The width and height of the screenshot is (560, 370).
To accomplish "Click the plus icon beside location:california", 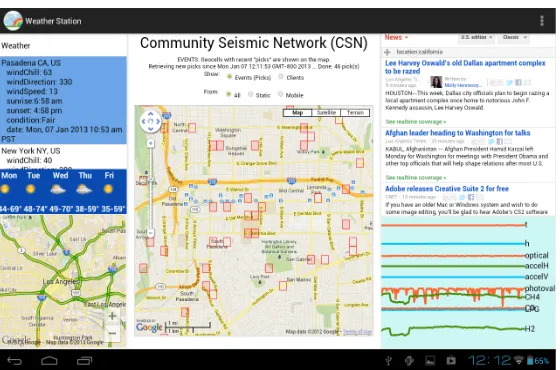I will [x=388, y=52].
